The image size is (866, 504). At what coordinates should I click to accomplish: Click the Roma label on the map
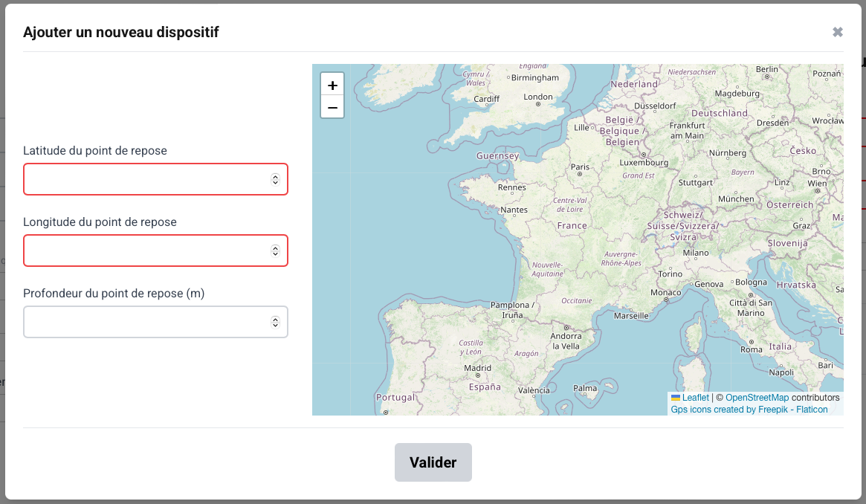[x=751, y=349]
